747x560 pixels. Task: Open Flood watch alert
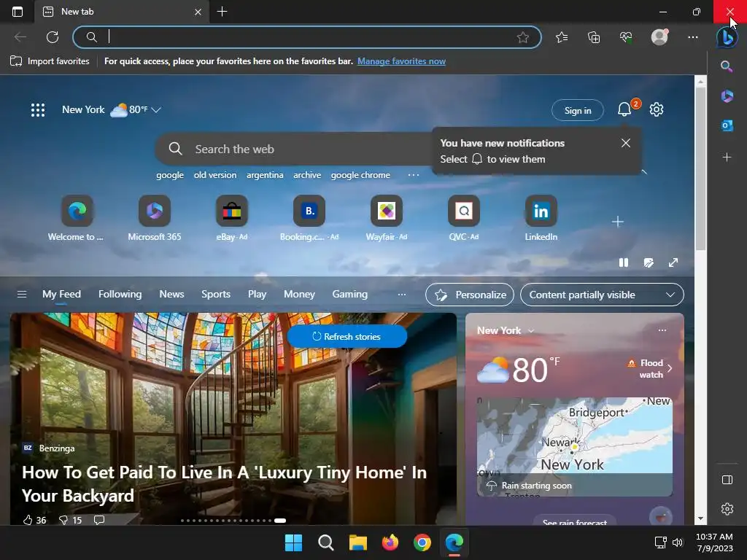650,368
